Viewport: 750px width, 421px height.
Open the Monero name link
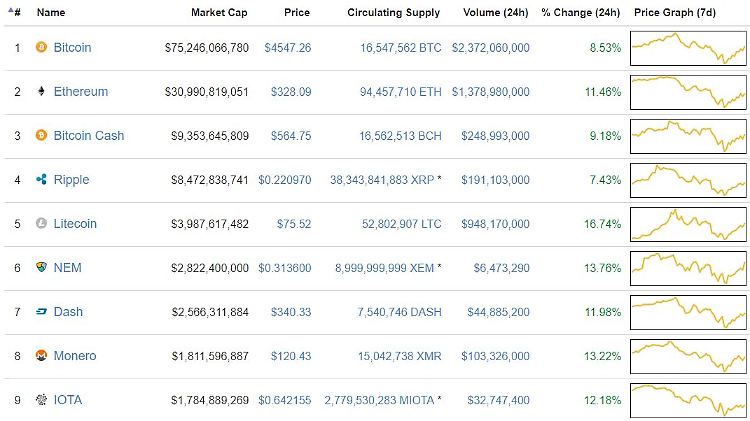[x=75, y=355]
